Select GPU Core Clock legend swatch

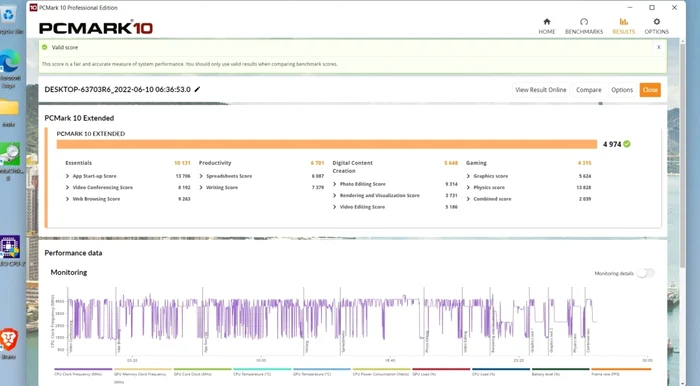(x=203, y=369)
